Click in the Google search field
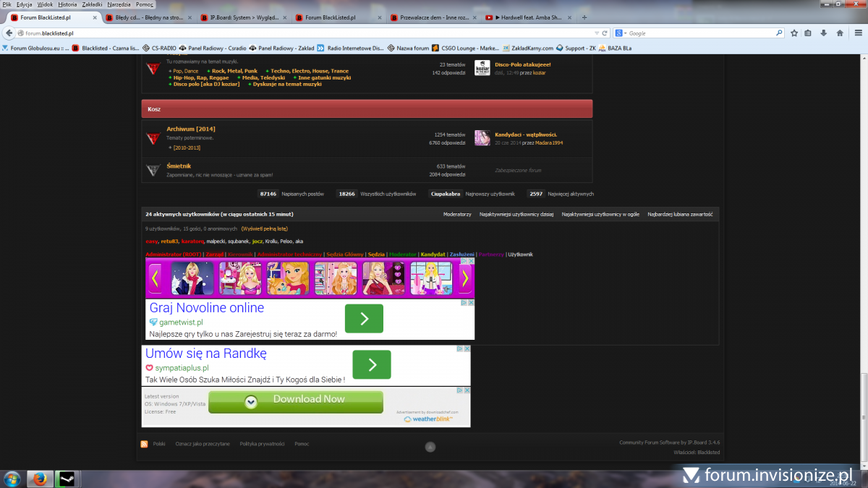868x488 pixels. [698, 33]
